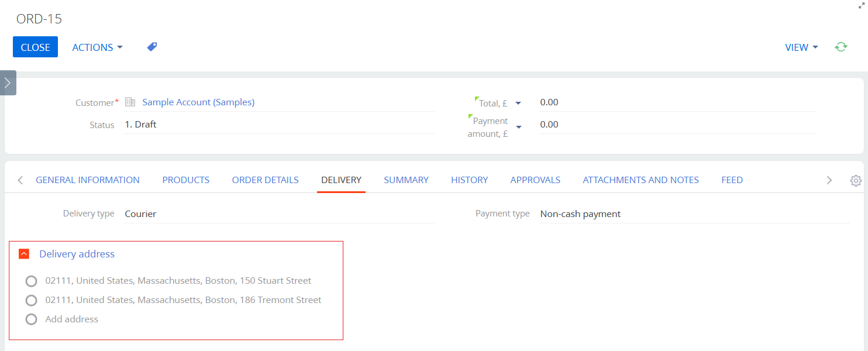Switch to the FEED tab
868x351 pixels.
732,180
